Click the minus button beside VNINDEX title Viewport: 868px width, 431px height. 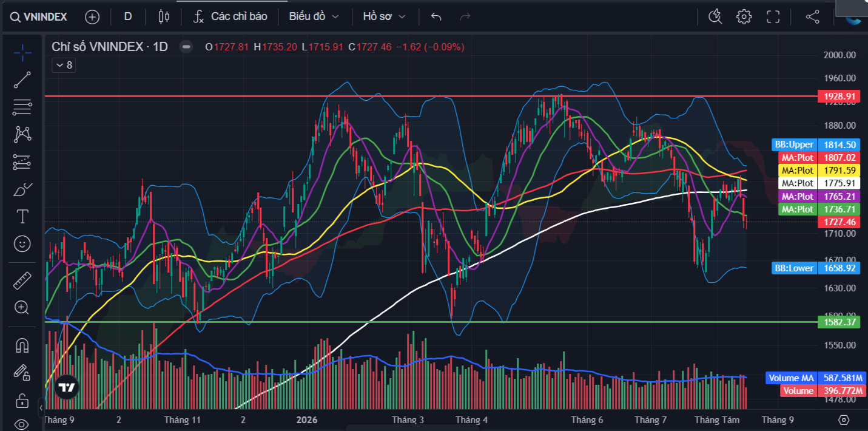[187, 47]
